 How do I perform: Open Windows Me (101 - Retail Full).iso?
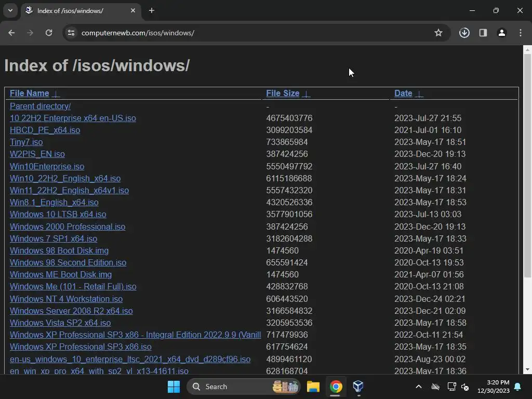tap(73, 287)
